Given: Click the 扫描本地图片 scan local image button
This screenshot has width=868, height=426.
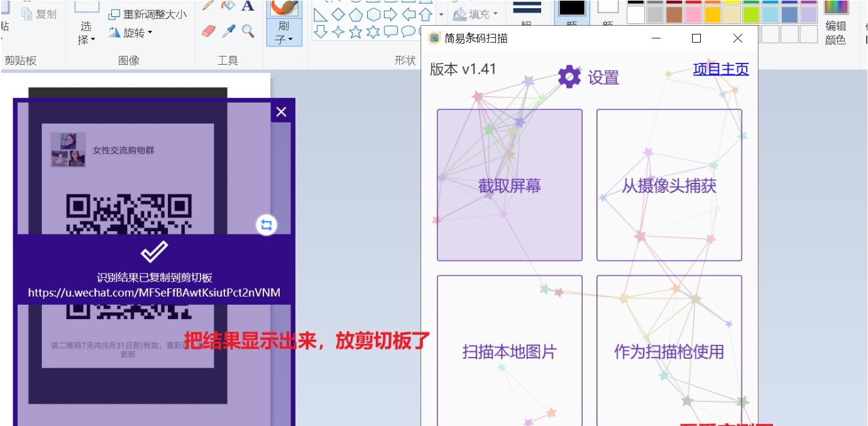Looking at the screenshot, I should [x=510, y=351].
